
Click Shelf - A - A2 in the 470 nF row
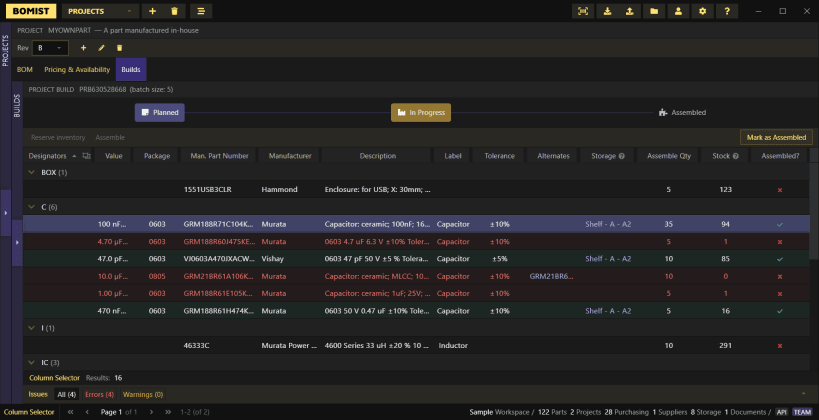pos(608,311)
